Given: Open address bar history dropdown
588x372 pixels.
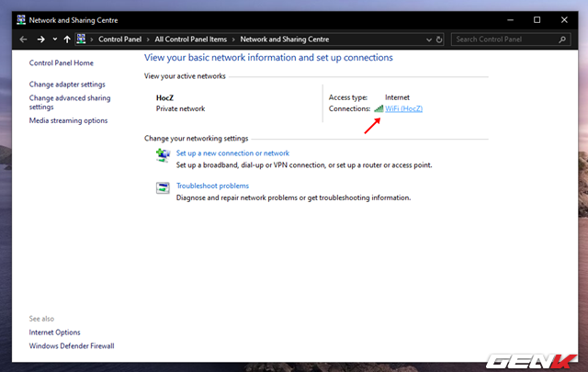Looking at the screenshot, I should coord(429,39).
